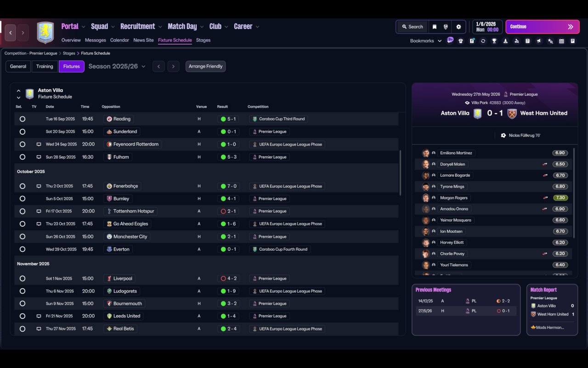Click the megaphone icon in the bookmarks bar

539,41
